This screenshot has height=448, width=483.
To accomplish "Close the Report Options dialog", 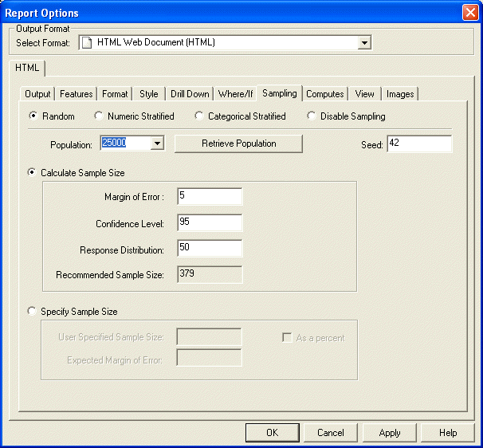I will [x=470, y=13].
